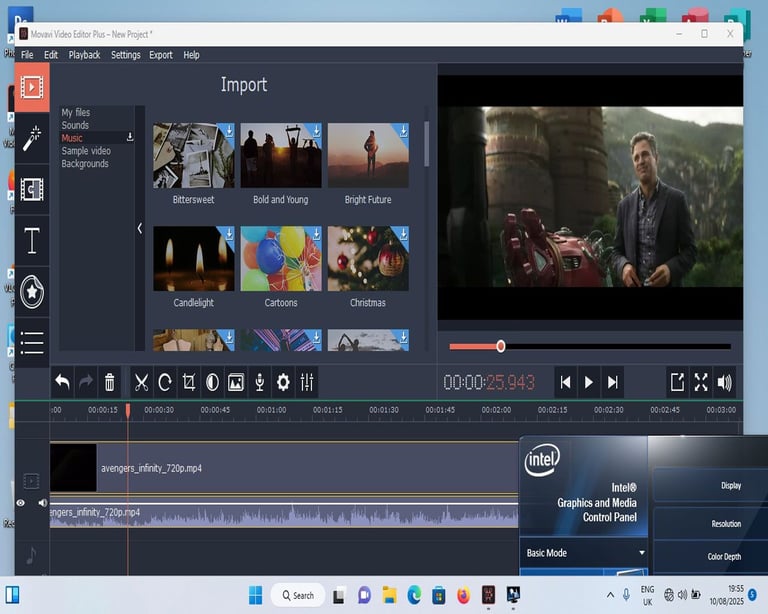Play the video preview
Viewport: 768px width, 614px height.
point(589,382)
